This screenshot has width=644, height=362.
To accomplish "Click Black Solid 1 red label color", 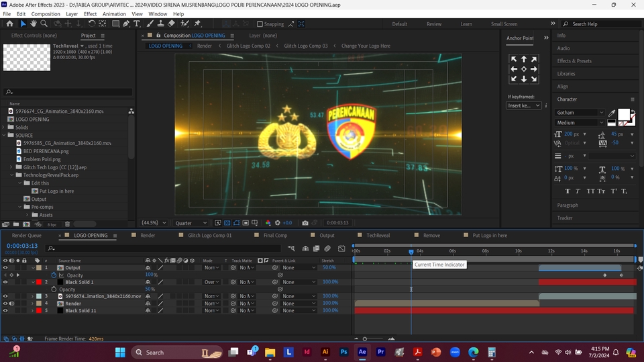I will click(39, 282).
